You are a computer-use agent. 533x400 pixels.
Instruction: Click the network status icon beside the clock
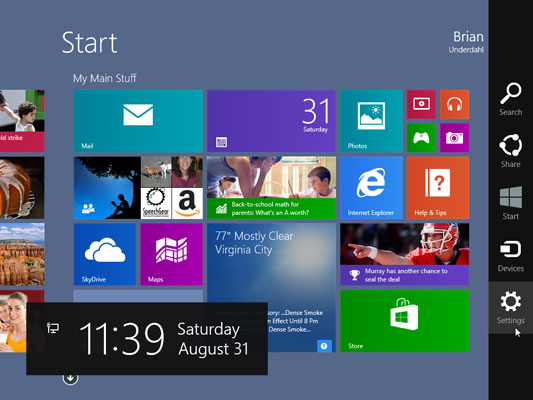point(53,328)
